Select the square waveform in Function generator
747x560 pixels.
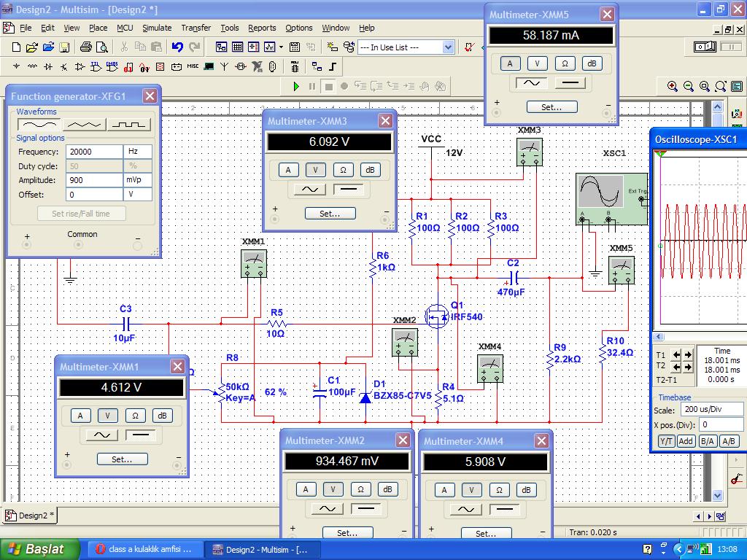pos(129,125)
